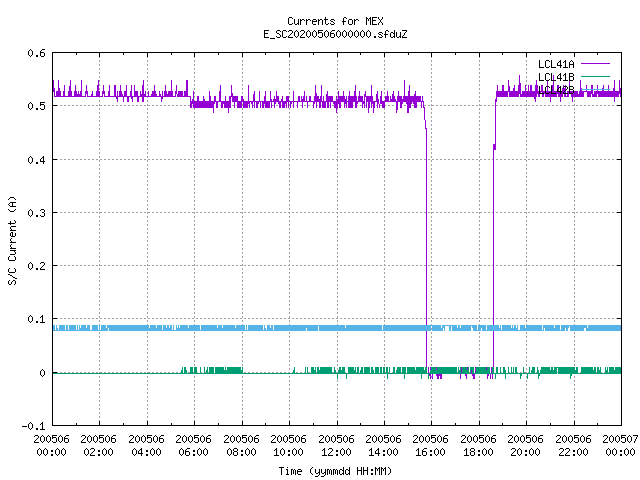Viewport: 640px width, 480px height.
Task: Click the 200506 04:00 x-axis tick label
Action: coord(146,445)
